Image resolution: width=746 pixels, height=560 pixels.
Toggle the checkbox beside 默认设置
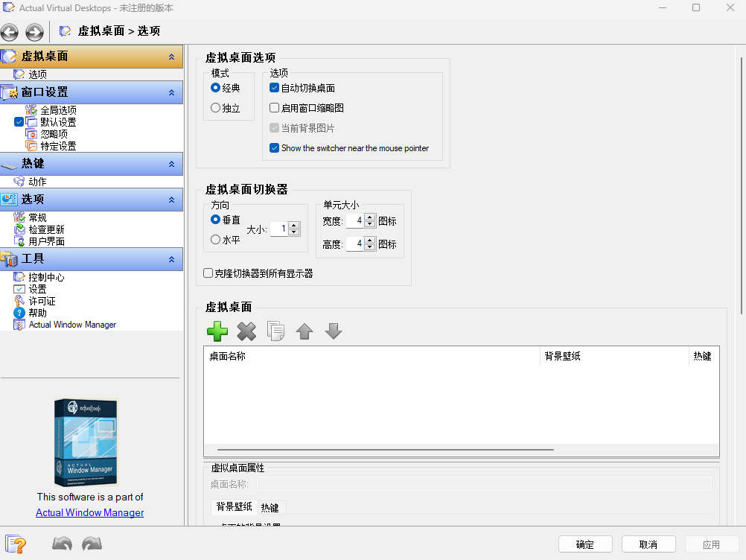[19, 122]
